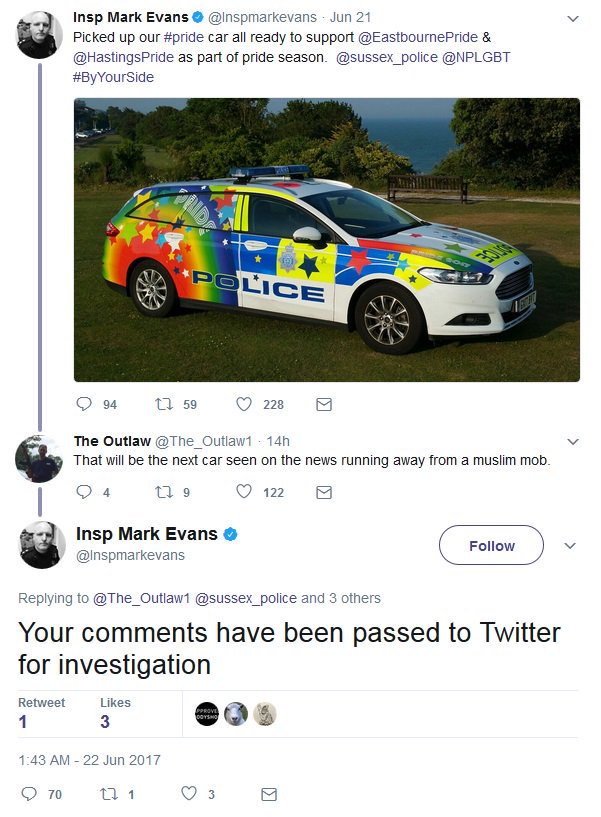
Task: Follow Insp Mark Evans
Action: click(x=491, y=546)
